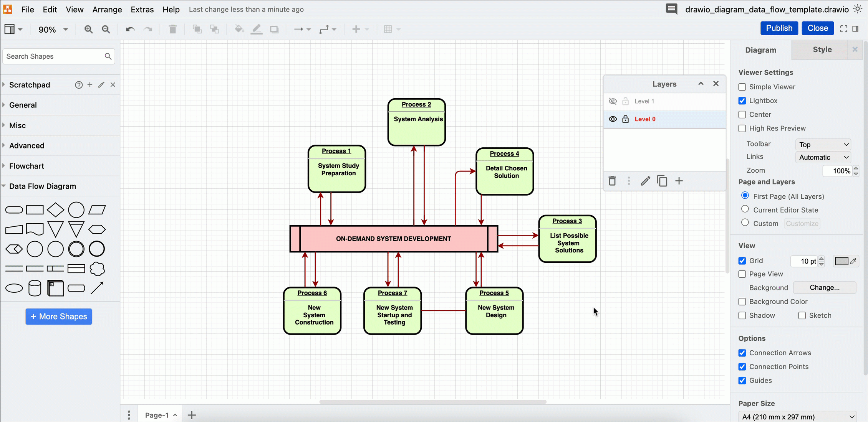
Task: Click the Undo arrow icon
Action: point(130,29)
